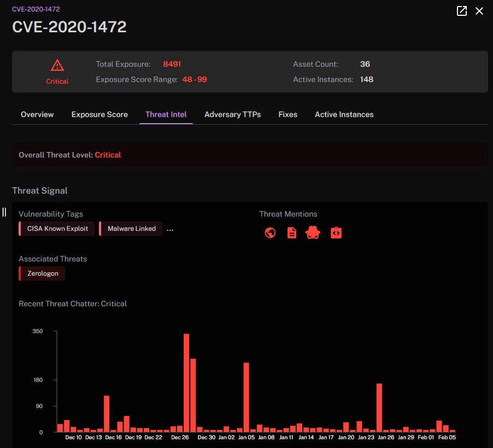Expand more vulnerability tags ellipsis
Screen dimensions: 493x448
pos(170,230)
